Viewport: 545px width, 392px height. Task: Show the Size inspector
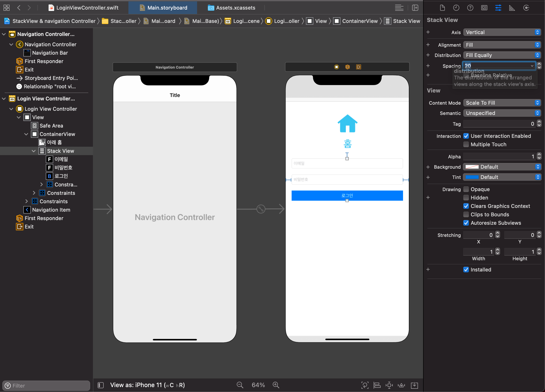[x=512, y=8]
